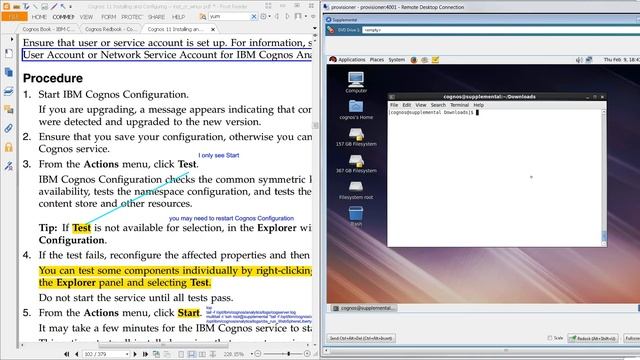Screen dimensions: 640x360
Task: Open the Signatures pen panel in the sidebar
Action: coord(9,166)
